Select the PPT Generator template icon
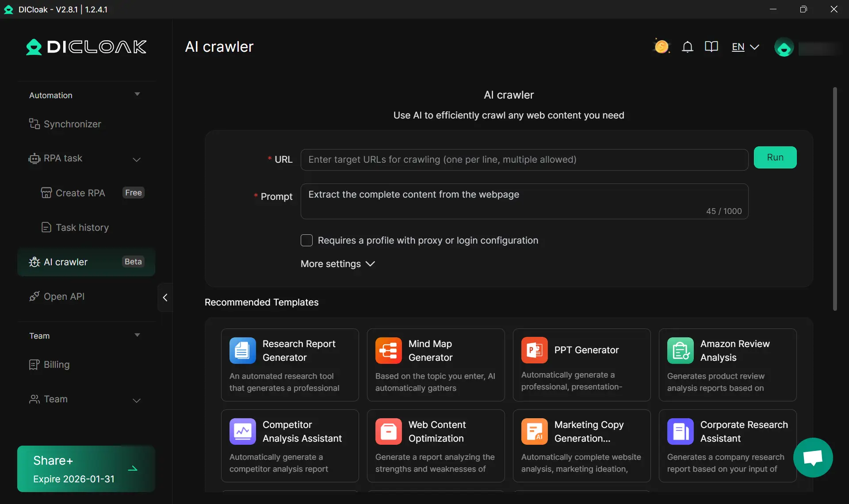 coord(534,350)
